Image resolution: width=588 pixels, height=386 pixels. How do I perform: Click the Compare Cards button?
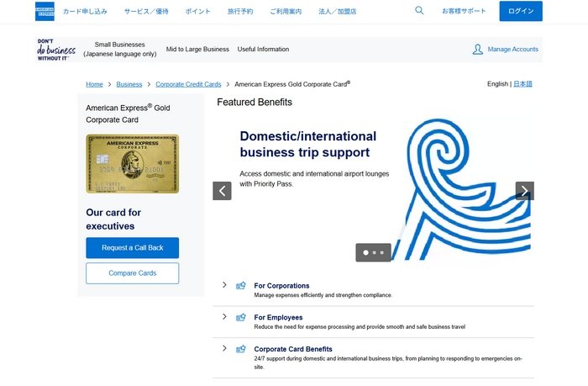point(132,273)
